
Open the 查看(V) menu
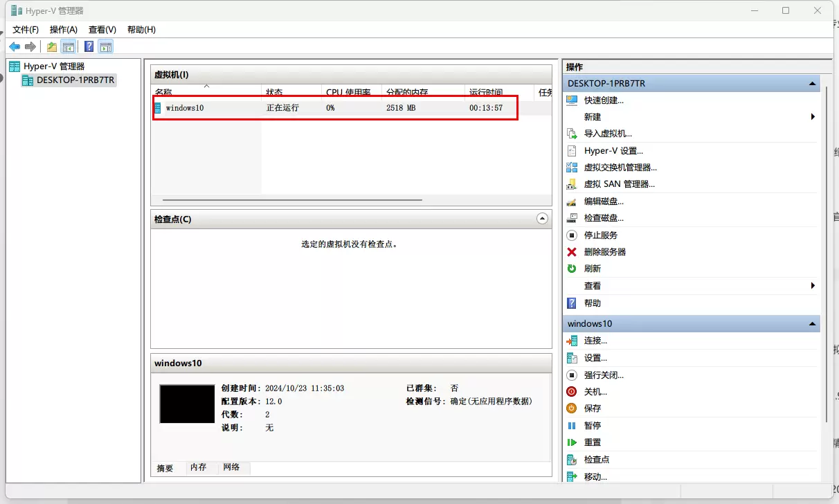point(102,30)
